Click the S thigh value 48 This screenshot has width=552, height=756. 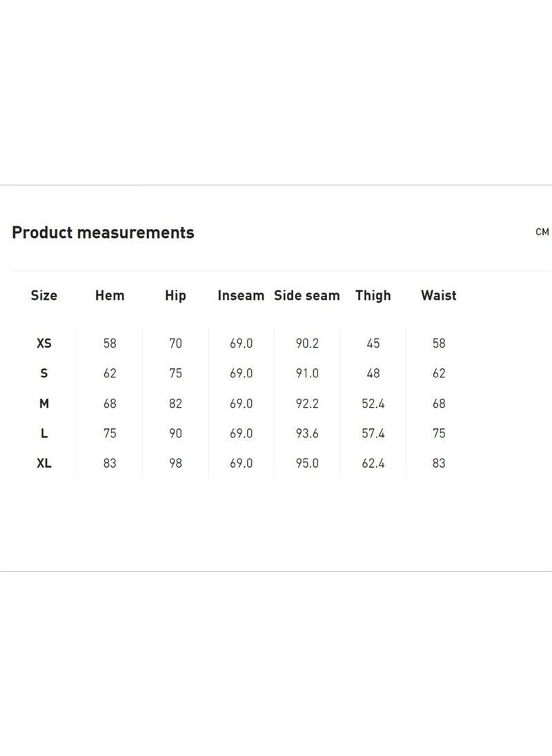click(373, 373)
